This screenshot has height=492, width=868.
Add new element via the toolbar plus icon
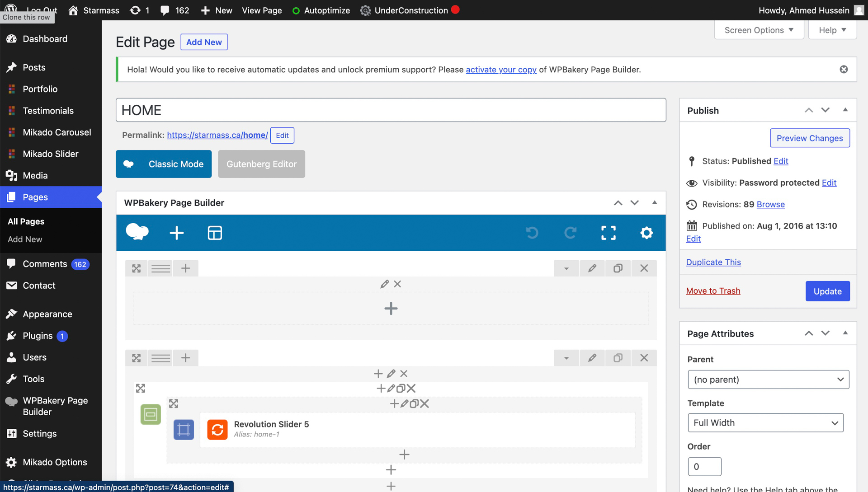[x=176, y=233]
